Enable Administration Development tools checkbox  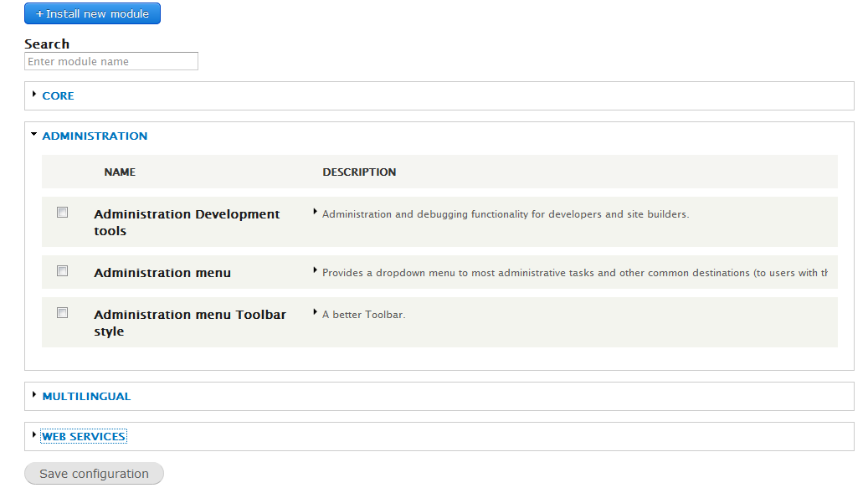click(x=62, y=213)
